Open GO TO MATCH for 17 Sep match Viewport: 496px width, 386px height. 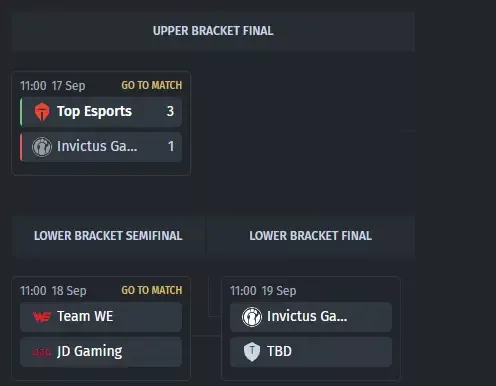(x=152, y=85)
